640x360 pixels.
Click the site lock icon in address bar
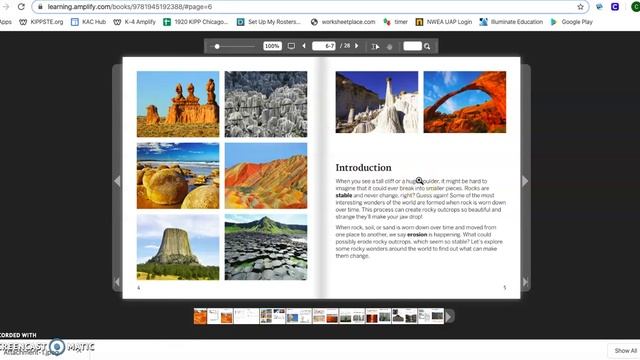tap(40, 7)
